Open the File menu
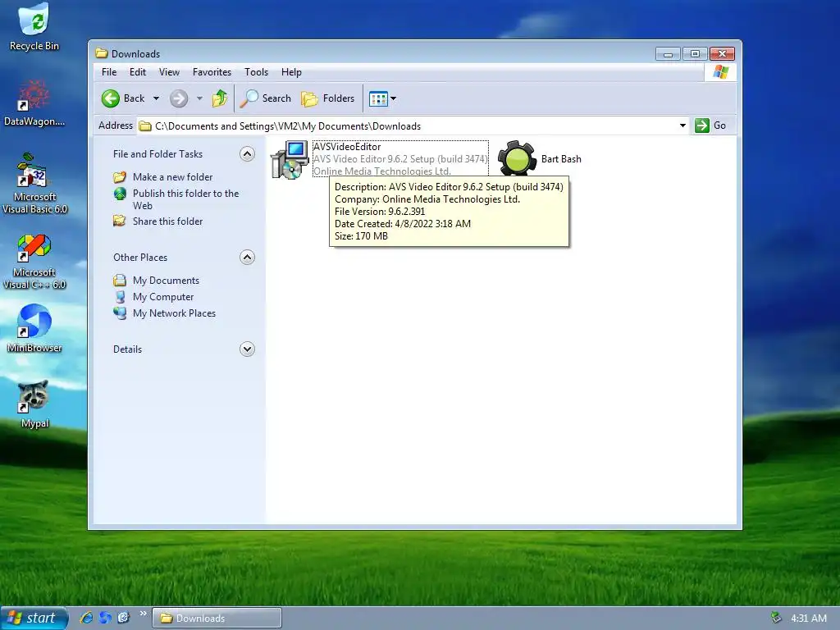This screenshot has width=840, height=630. tap(109, 72)
